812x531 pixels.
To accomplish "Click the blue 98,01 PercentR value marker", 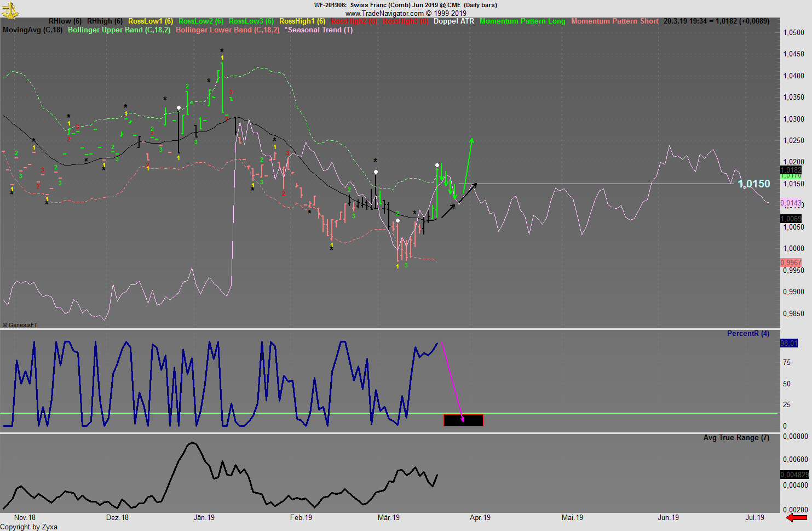I will click(x=789, y=343).
